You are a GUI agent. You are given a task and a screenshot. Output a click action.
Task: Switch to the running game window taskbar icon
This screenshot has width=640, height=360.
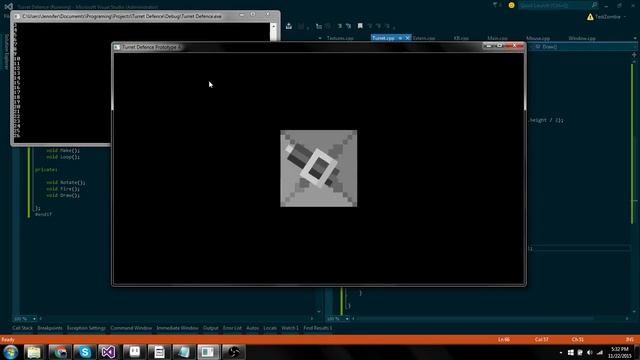[208, 352]
